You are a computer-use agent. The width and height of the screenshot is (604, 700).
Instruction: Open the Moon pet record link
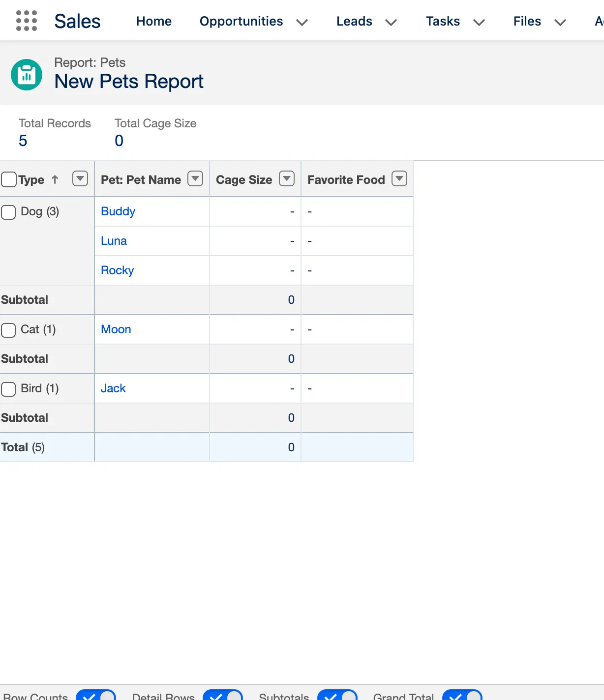pyautogui.click(x=116, y=329)
